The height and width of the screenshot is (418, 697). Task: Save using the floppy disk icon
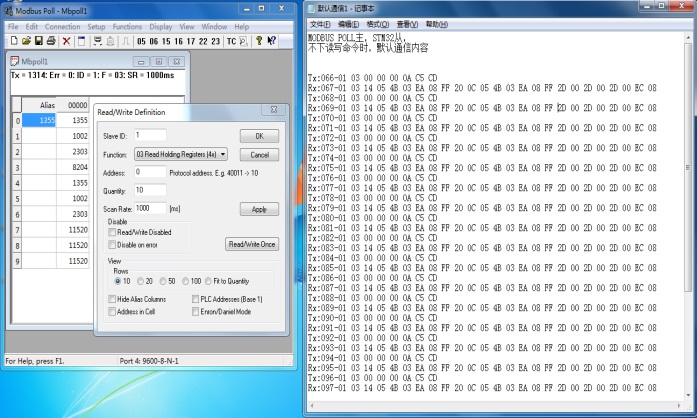click(x=39, y=41)
